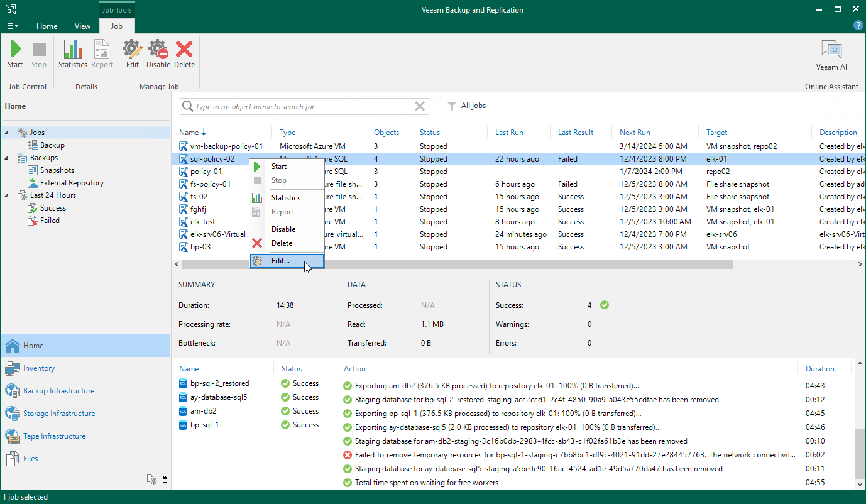The width and height of the screenshot is (866, 504).
Task: Open the Storage Infrastructure pane
Action: tap(85, 414)
